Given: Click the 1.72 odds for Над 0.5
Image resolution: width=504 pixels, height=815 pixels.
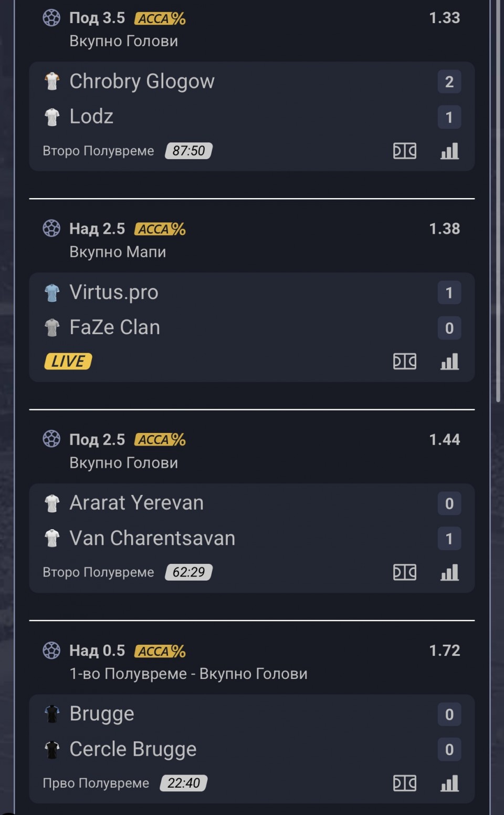Looking at the screenshot, I should pyautogui.click(x=444, y=651).
